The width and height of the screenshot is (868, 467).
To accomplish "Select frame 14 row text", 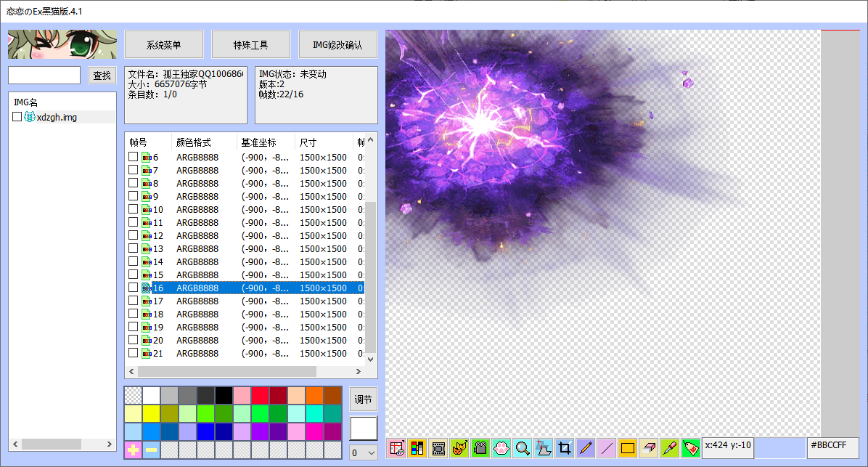I will pos(158,261).
